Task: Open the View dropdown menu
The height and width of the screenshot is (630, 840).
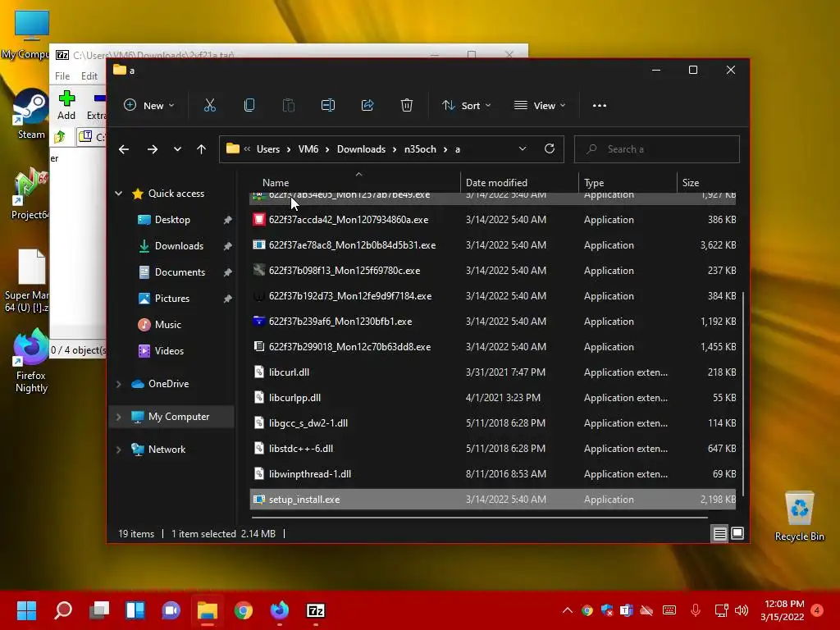Action: click(540, 106)
